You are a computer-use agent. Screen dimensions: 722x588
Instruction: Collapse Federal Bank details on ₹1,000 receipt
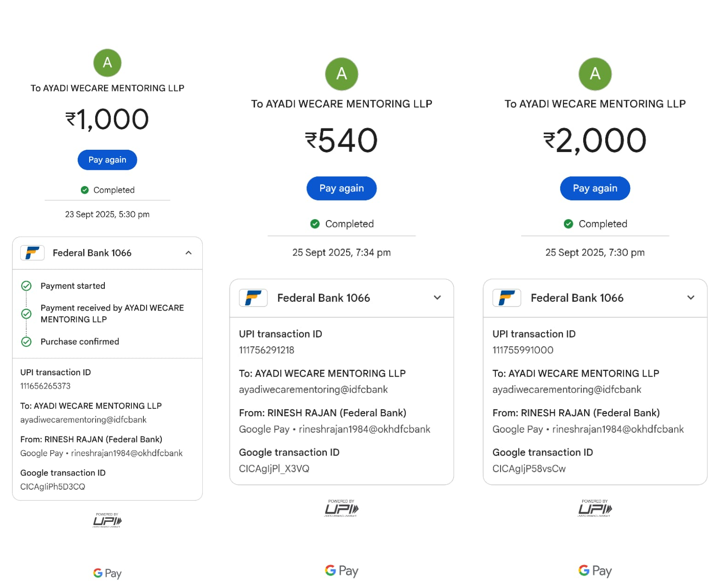click(x=188, y=253)
